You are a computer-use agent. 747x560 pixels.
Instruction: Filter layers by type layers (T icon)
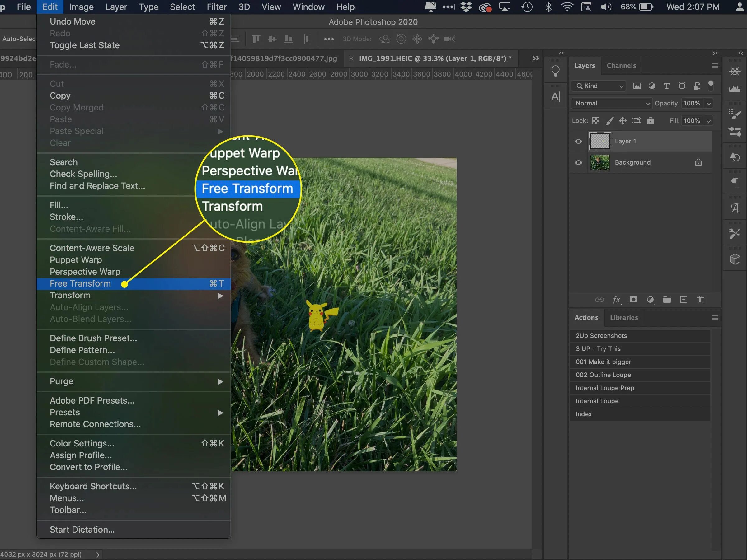(x=666, y=86)
